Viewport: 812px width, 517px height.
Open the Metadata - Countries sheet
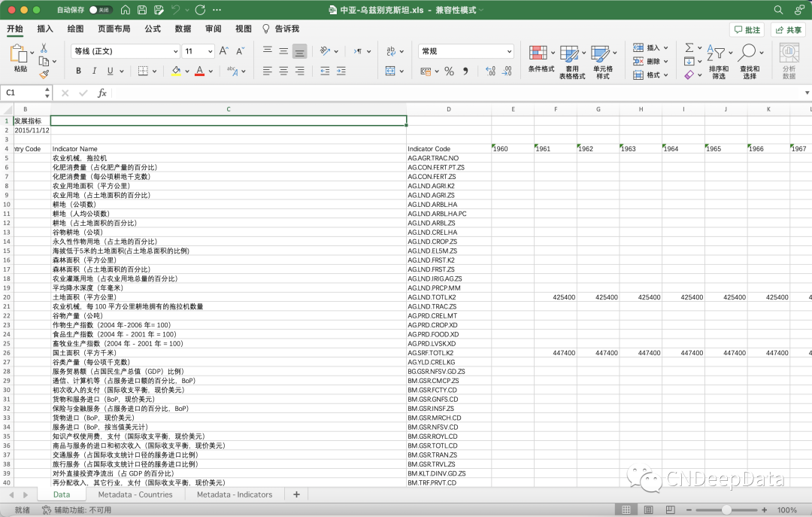(x=135, y=494)
